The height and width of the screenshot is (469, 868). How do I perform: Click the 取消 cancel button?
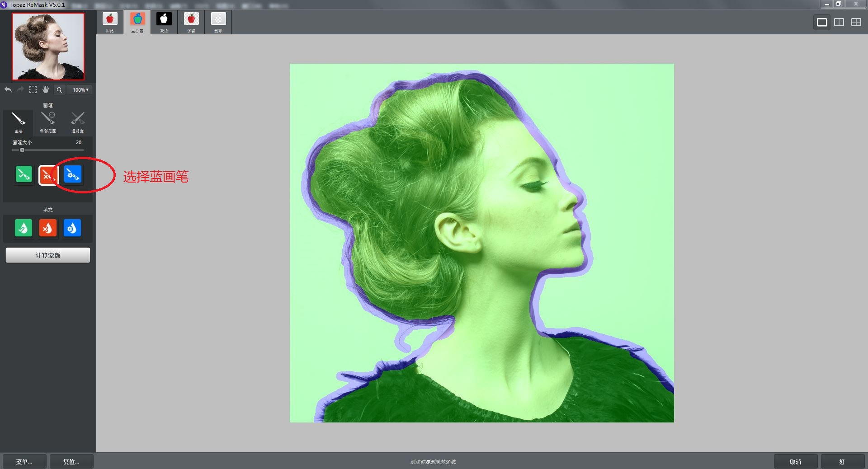795,461
